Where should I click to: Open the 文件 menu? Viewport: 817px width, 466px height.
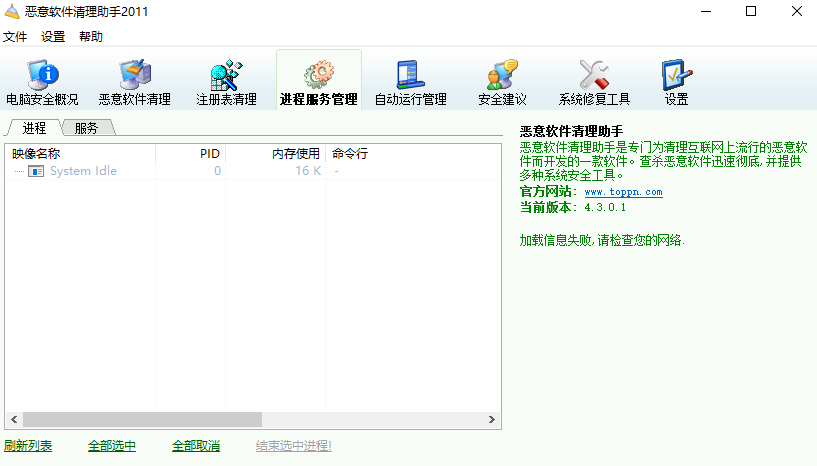(15, 37)
